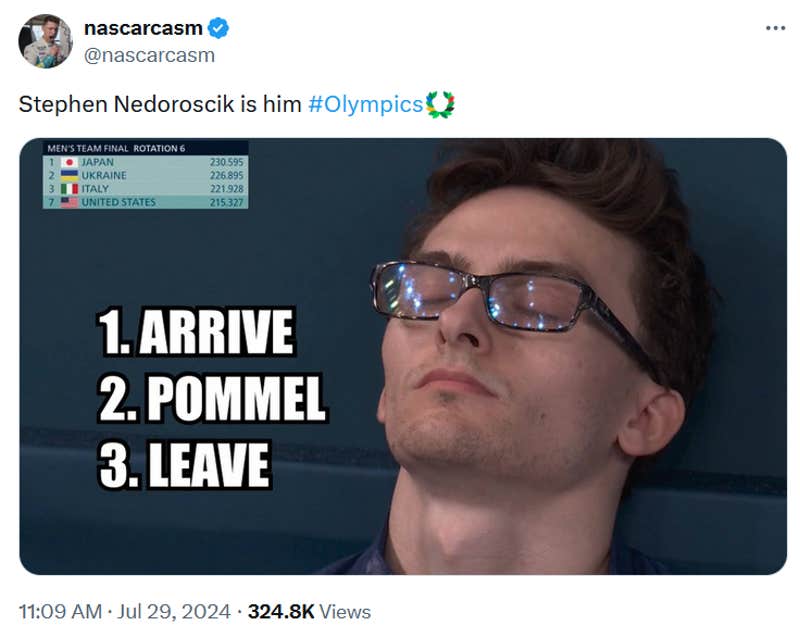
Task: Click the nascarcasm profile avatar
Action: (x=48, y=41)
